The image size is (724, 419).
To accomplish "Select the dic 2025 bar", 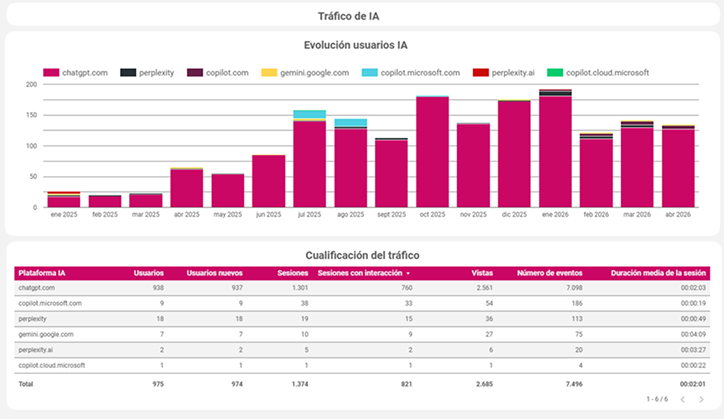I will pyautogui.click(x=514, y=153).
